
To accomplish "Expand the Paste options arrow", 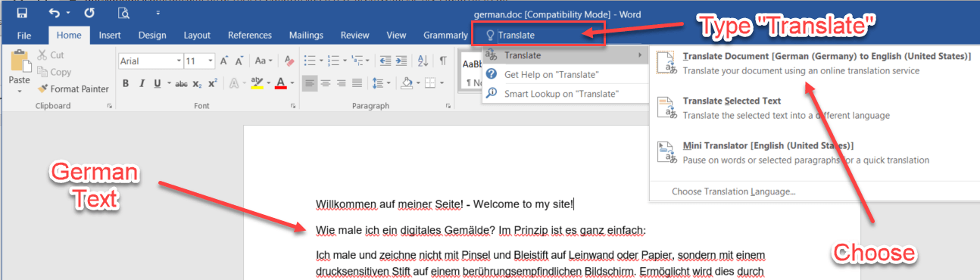I will (x=19, y=92).
